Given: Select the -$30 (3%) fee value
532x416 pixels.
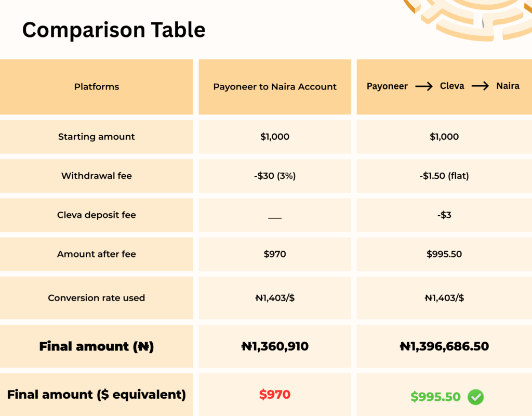Looking at the screenshot, I should point(275,176).
